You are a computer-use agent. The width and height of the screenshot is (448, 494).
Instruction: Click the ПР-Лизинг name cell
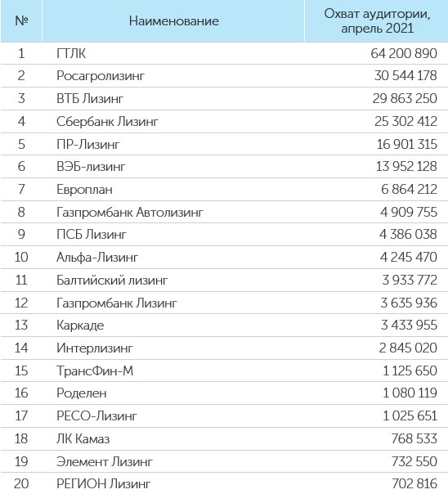(88, 144)
